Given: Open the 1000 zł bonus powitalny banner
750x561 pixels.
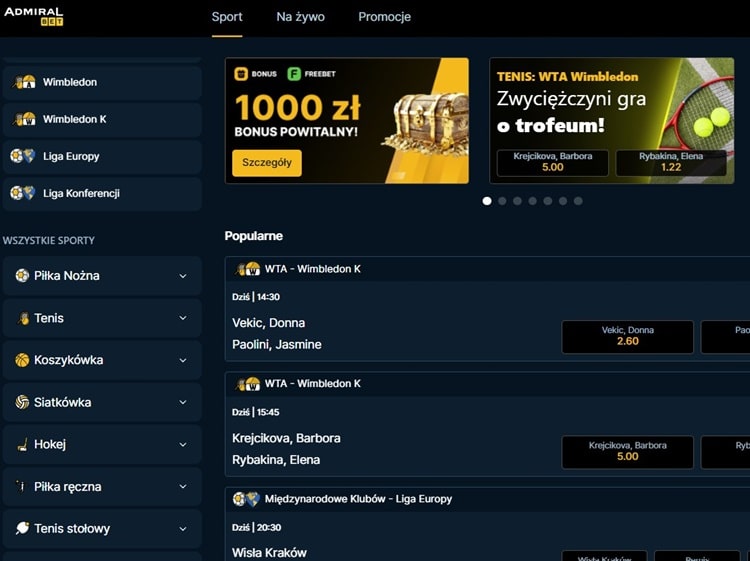Looking at the screenshot, I should 347,121.
